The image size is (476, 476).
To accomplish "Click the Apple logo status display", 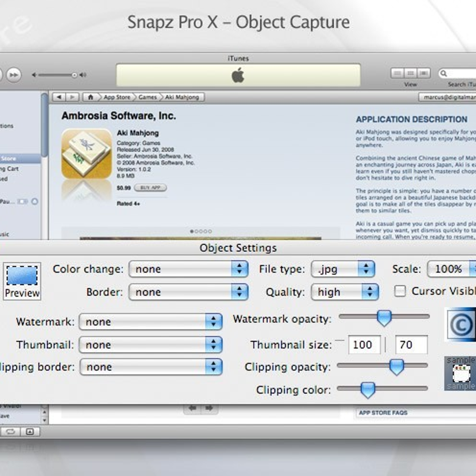I will pyautogui.click(x=238, y=75).
